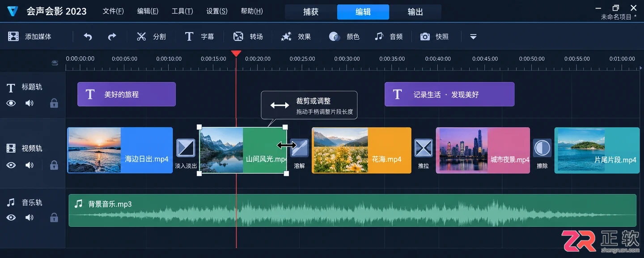This screenshot has height=258, width=644.
Task: Open the 设置(S) menu
Action: coord(217,11)
